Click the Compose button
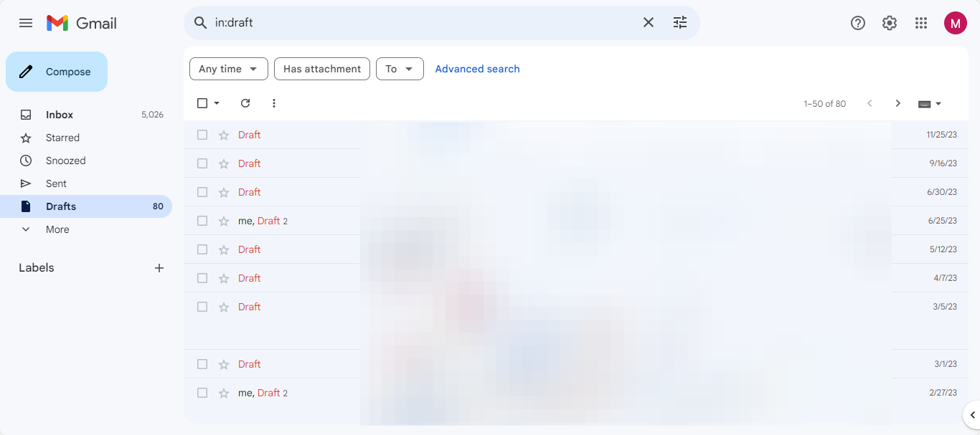This screenshot has height=435, width=980. (x=57, y=72)
